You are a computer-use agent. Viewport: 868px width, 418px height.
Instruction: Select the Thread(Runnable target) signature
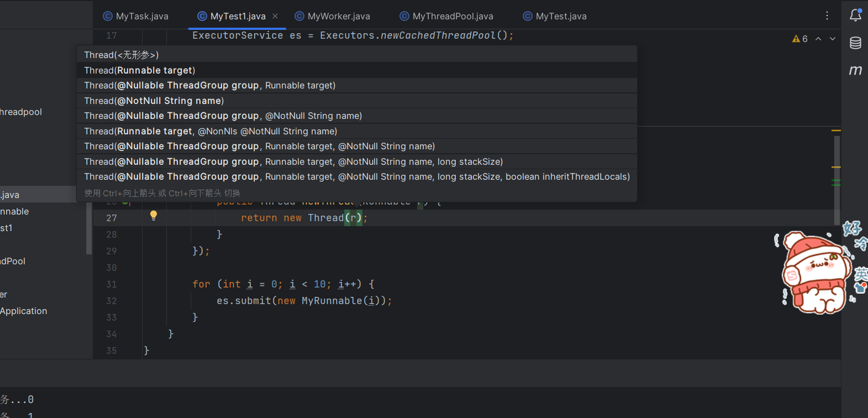coord(140,70)
